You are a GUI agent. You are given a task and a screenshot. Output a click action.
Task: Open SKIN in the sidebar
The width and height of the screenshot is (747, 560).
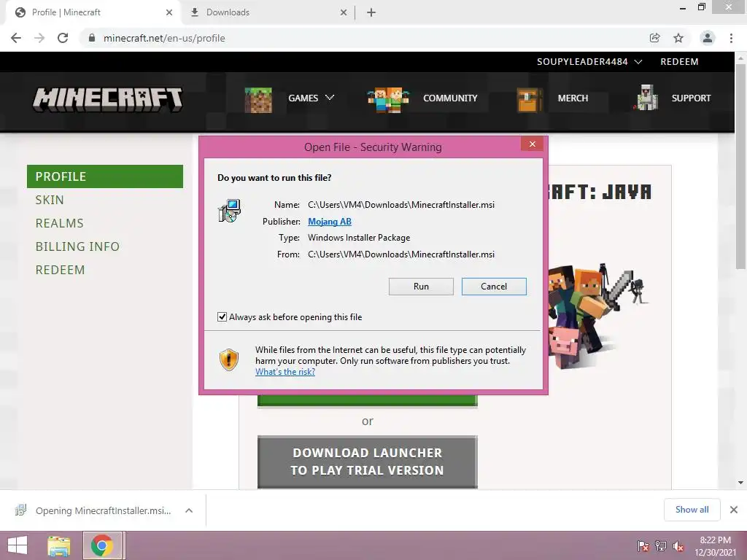click(x=50, y=200)
